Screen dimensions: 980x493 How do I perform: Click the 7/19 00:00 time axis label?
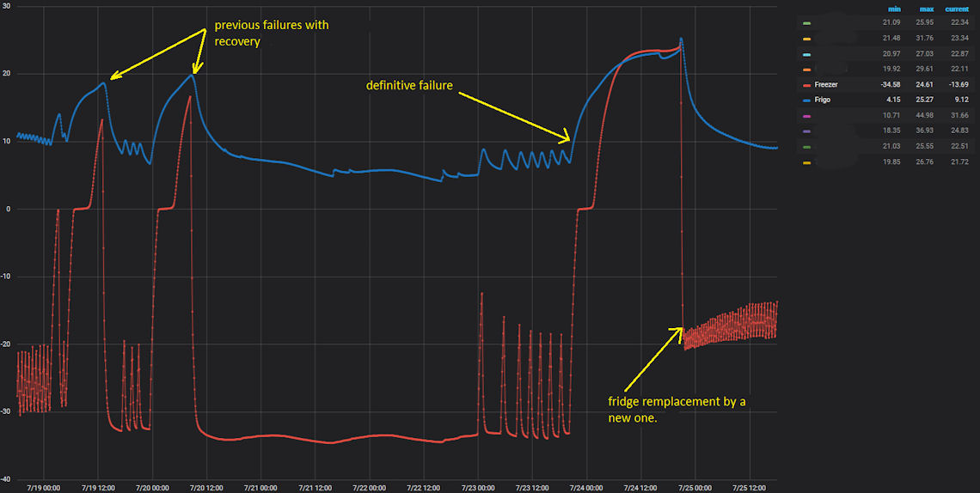click(44, 487)
